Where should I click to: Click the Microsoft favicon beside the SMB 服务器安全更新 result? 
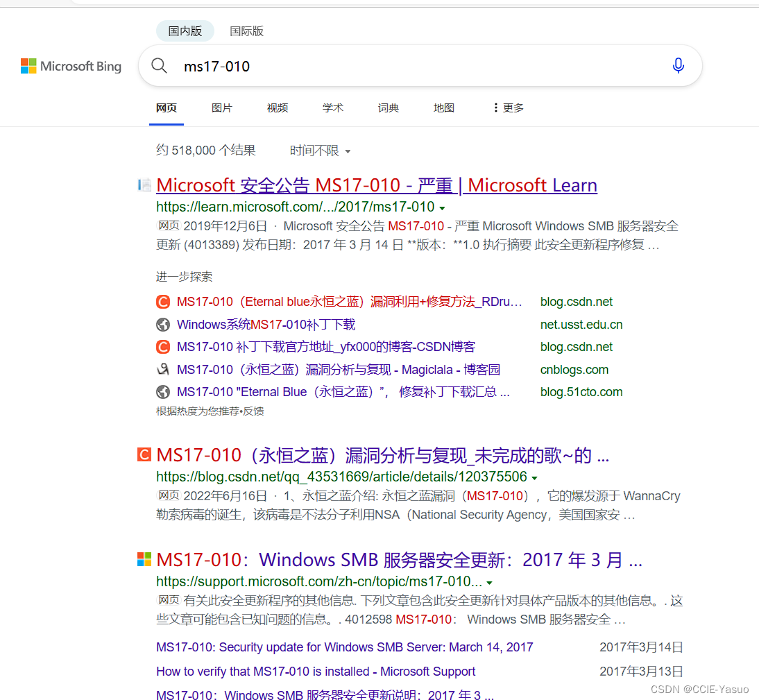144,559
